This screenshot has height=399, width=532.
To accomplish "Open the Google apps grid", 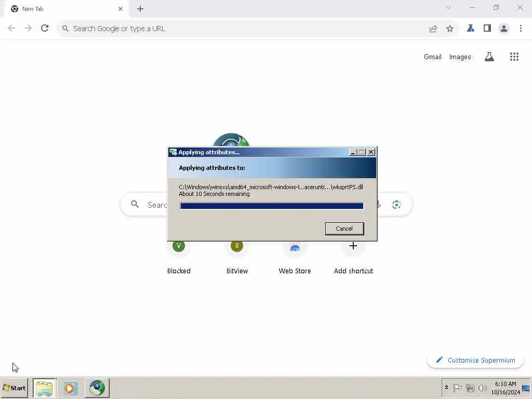I will (514, 57).
